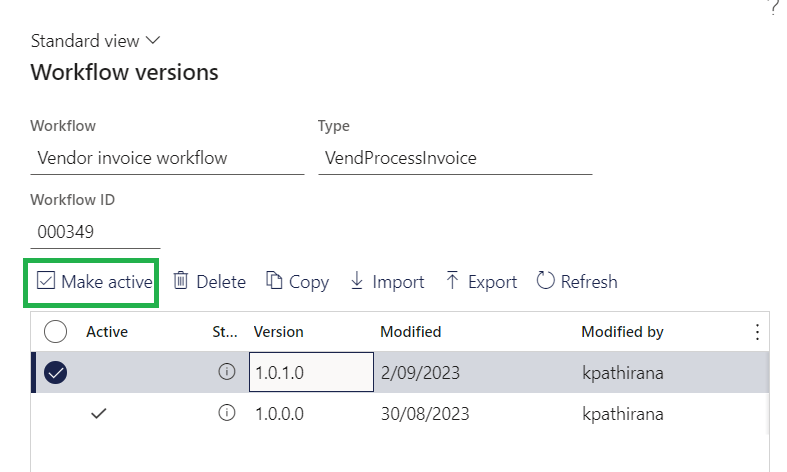Click the Import down-arrow icon

[x=357, y=281]
